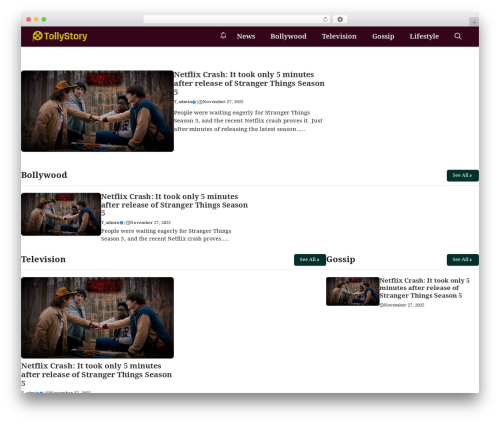Open Netflix Crash headline under Television image

point(96,374)
